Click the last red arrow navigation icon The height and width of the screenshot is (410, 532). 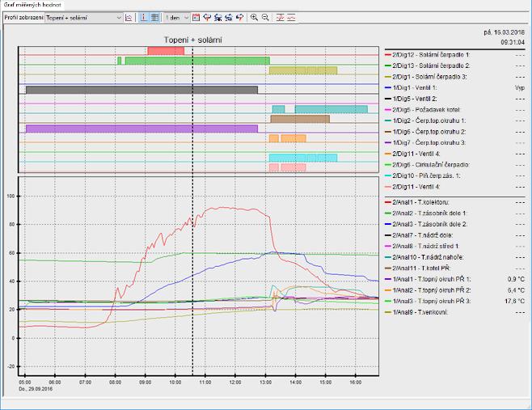point(239,18)
